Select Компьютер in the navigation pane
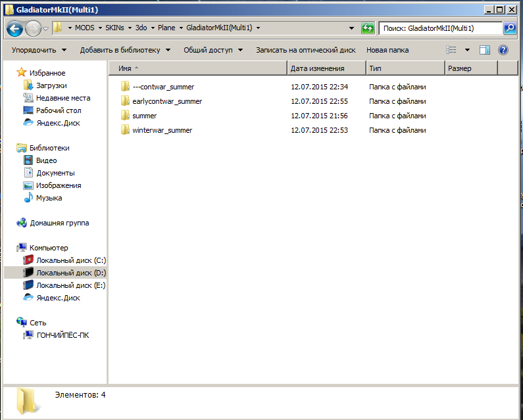The image size is (523, 420). click(49, 248)
